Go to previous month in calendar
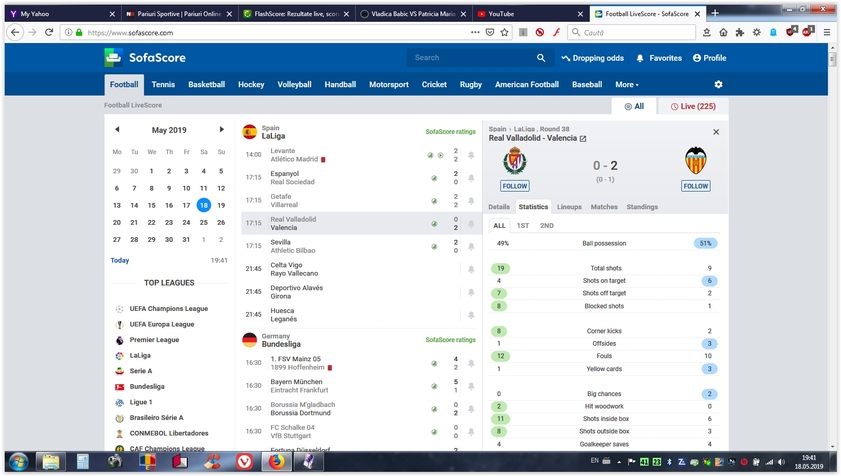The image size is (841, 476). 117,129
